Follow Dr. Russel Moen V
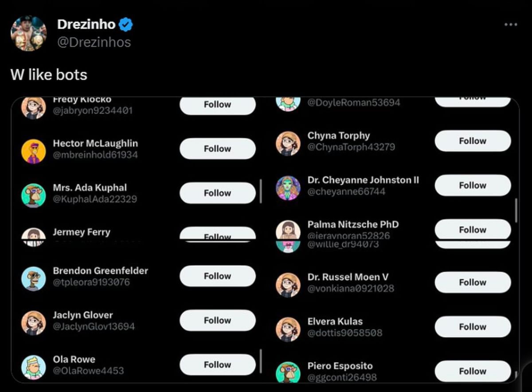Viewport: 532px width, 392px height. 472,282
